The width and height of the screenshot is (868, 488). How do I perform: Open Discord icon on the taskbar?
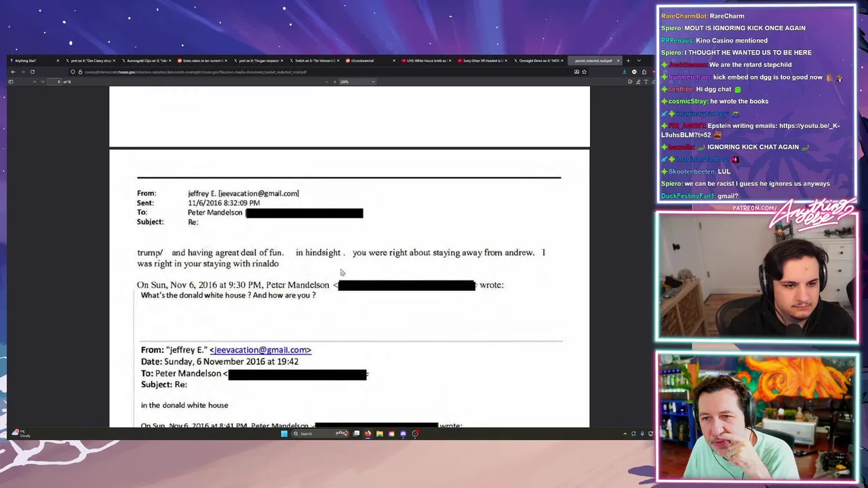pyautogui.click(x=403, y=434)
